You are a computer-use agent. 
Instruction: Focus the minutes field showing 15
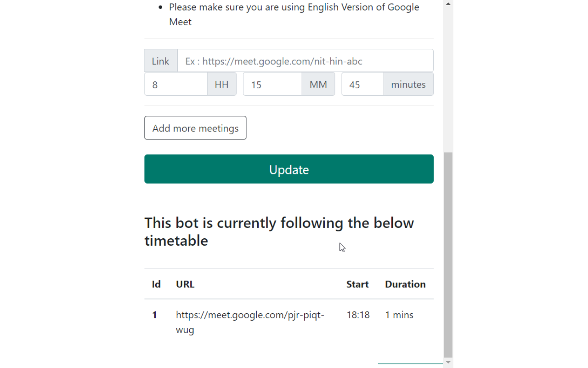(x=272, y=85)
